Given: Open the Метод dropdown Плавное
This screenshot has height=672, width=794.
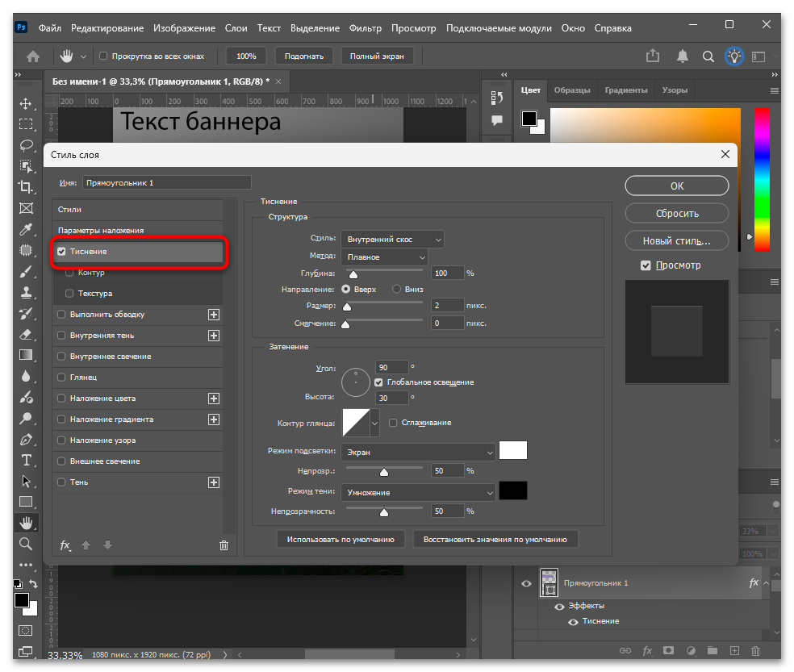Looking at the screenshot, I should [x=384, y=257].
